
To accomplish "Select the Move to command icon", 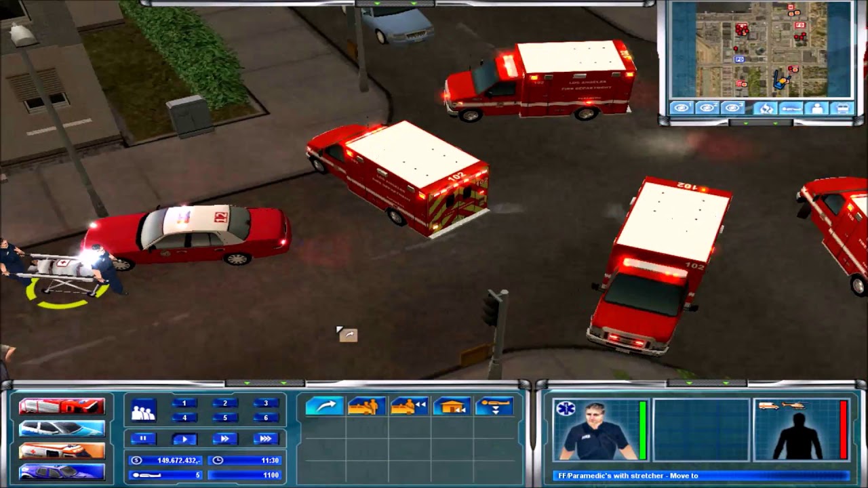I will pyautogui.click(x=324, y=407).
